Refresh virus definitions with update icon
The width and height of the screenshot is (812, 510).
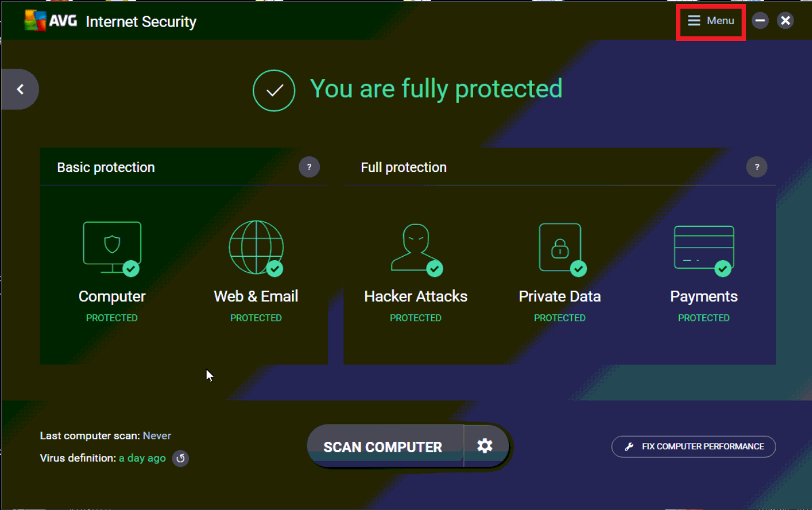click(181, 458)
